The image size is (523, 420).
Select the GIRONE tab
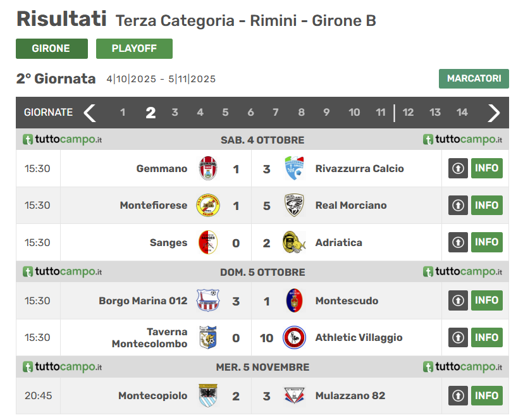click(52, 49)
